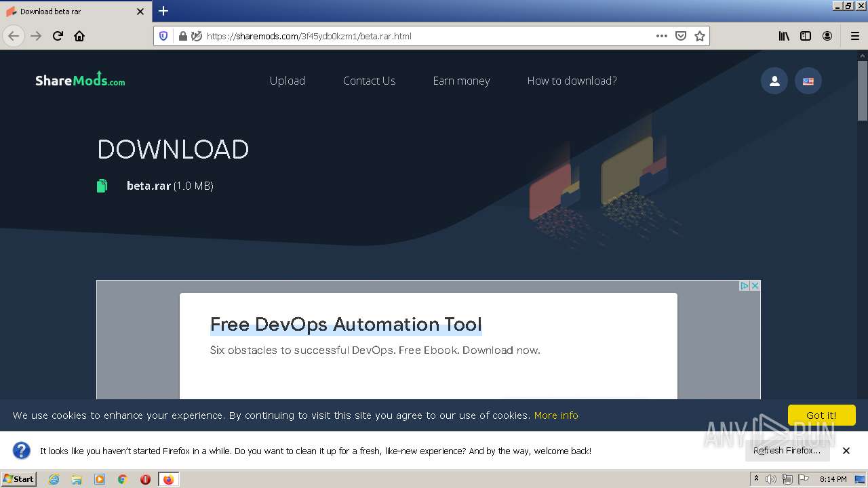
Task: Dismiss the Firefox refresh notification
Action: [846, 451]
